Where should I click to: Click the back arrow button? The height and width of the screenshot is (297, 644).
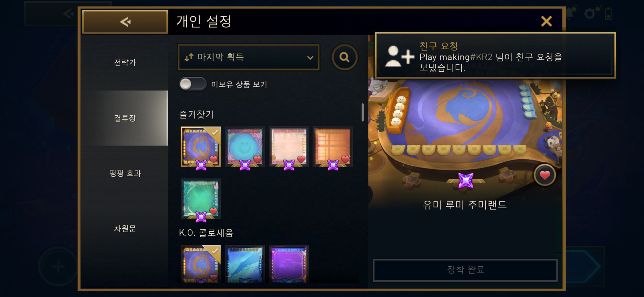[125, 22]
